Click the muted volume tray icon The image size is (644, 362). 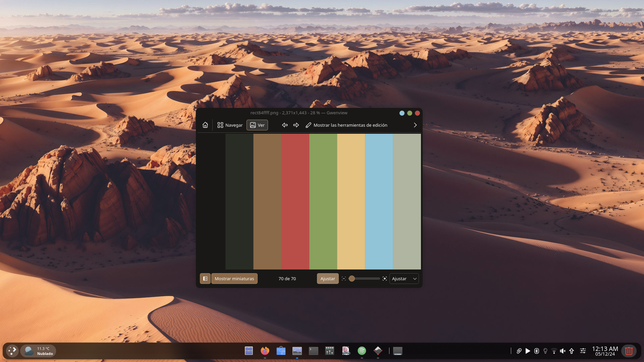[563, 351]
